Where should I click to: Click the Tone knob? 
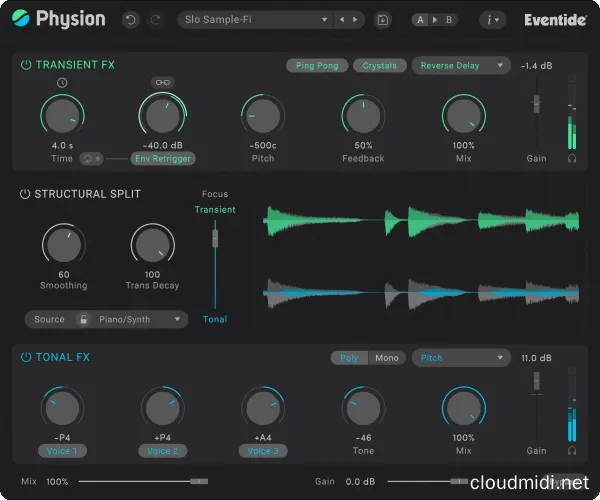[363, 408]
